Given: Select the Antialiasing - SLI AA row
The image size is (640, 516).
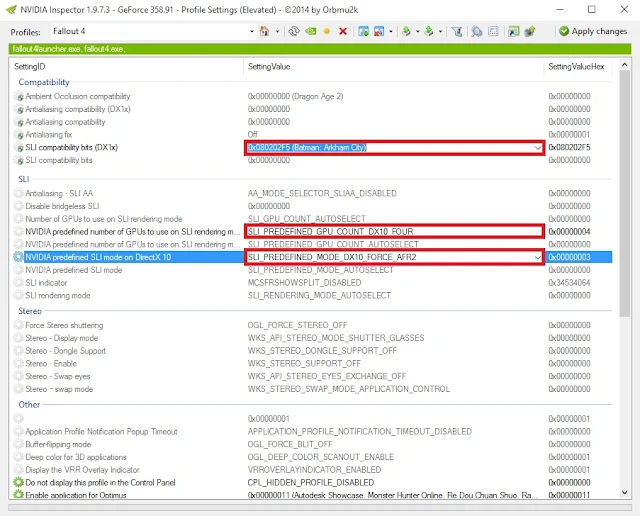Looking at the screenshot, I should (312, 193).
